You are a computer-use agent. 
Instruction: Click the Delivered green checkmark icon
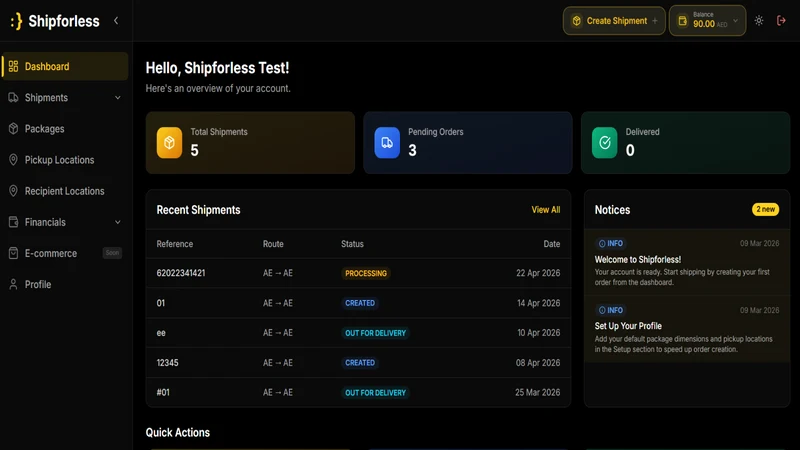[605, 142]
